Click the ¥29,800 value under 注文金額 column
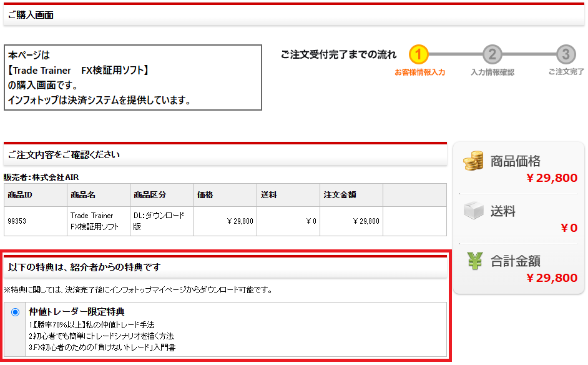 366,221
